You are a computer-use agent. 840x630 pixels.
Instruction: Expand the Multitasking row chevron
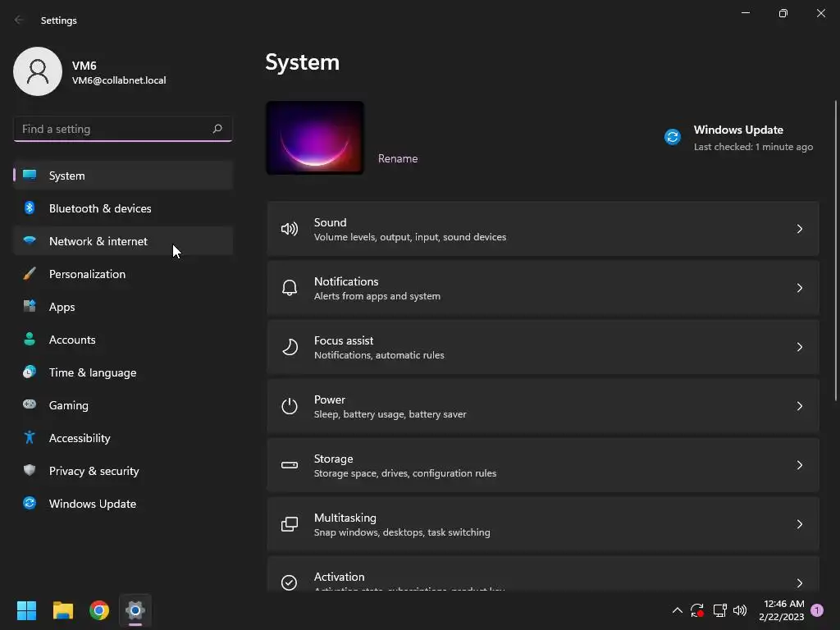[799, 524]
